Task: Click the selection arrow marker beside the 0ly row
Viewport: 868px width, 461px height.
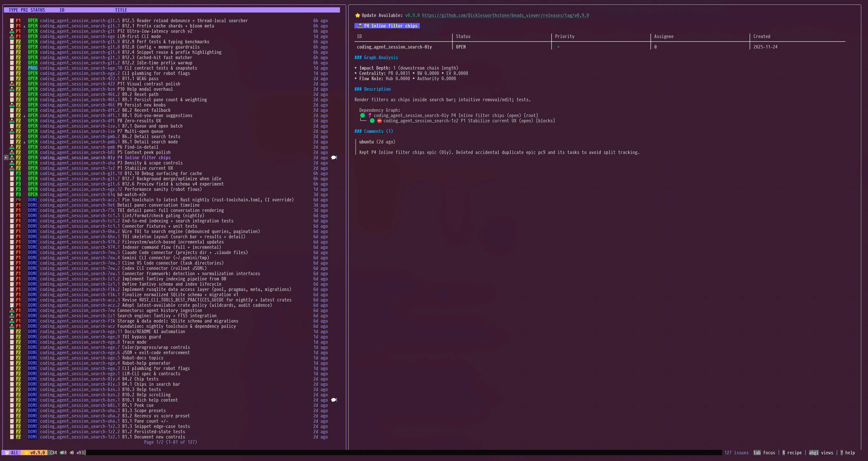Action: pyautogui.click(x=6, y=158)
